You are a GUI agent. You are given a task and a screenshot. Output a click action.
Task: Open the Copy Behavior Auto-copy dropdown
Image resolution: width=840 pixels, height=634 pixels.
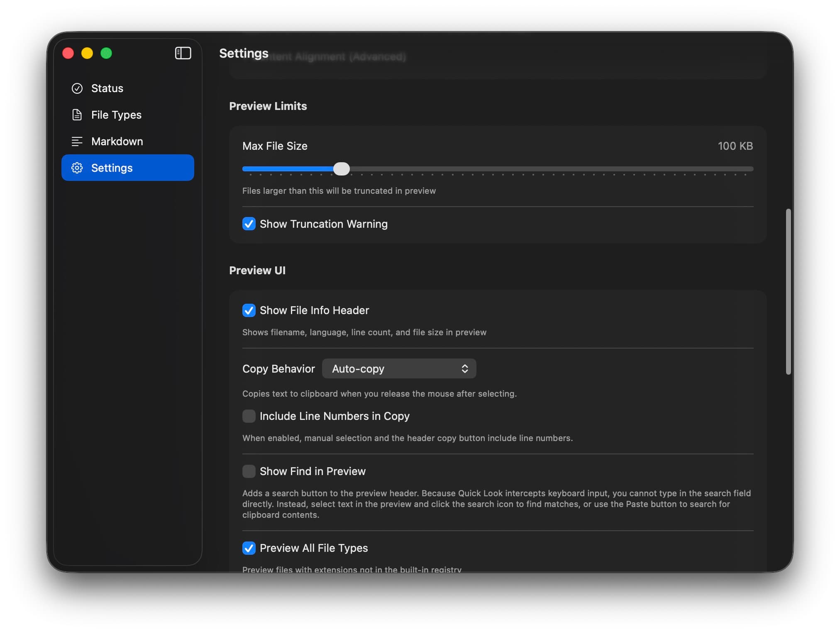point(398,368)
